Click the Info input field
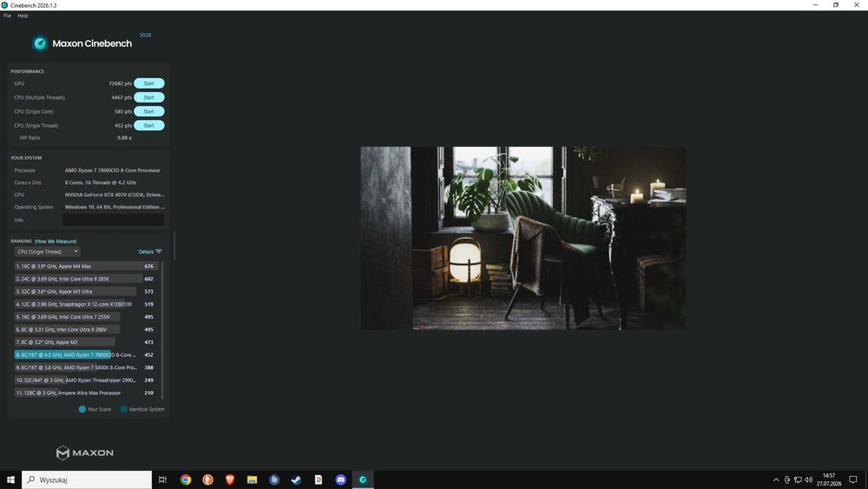Viewport: 868px width, 489px height. 114,220
